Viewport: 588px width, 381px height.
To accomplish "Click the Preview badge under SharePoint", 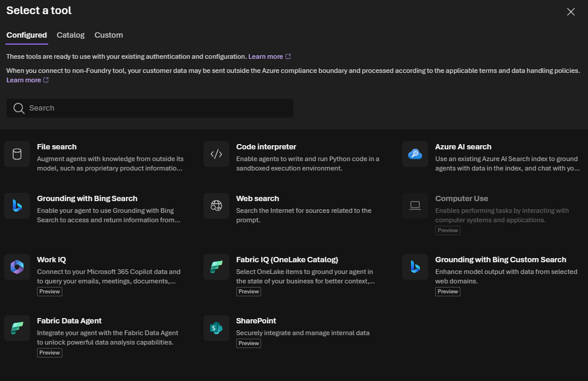I will coord(249,343).
